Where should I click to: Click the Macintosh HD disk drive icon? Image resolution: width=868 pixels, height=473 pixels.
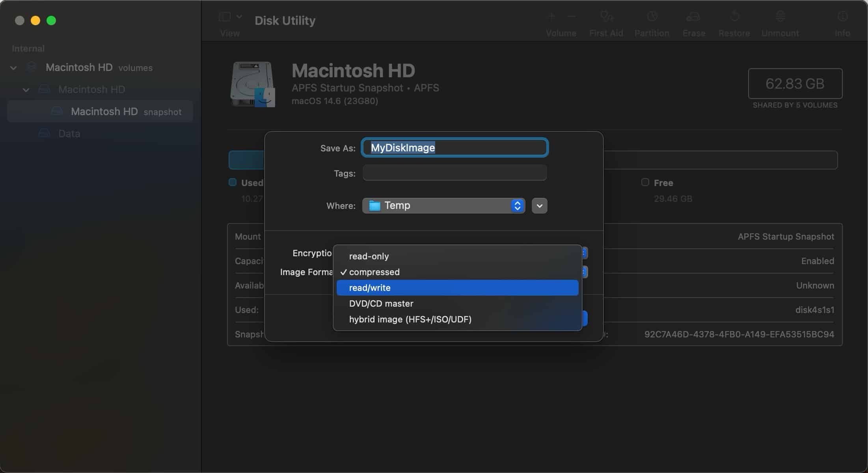pos(253,84)
